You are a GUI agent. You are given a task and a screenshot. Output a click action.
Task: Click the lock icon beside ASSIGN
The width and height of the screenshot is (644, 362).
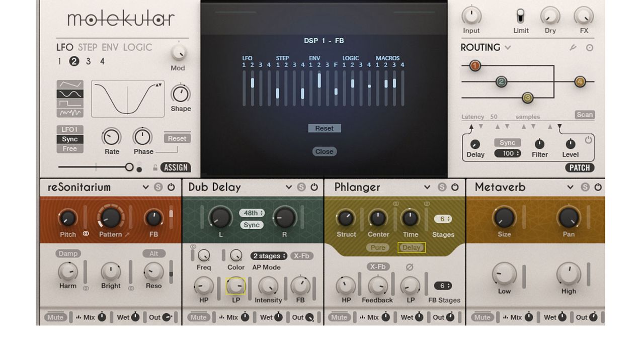155,168
